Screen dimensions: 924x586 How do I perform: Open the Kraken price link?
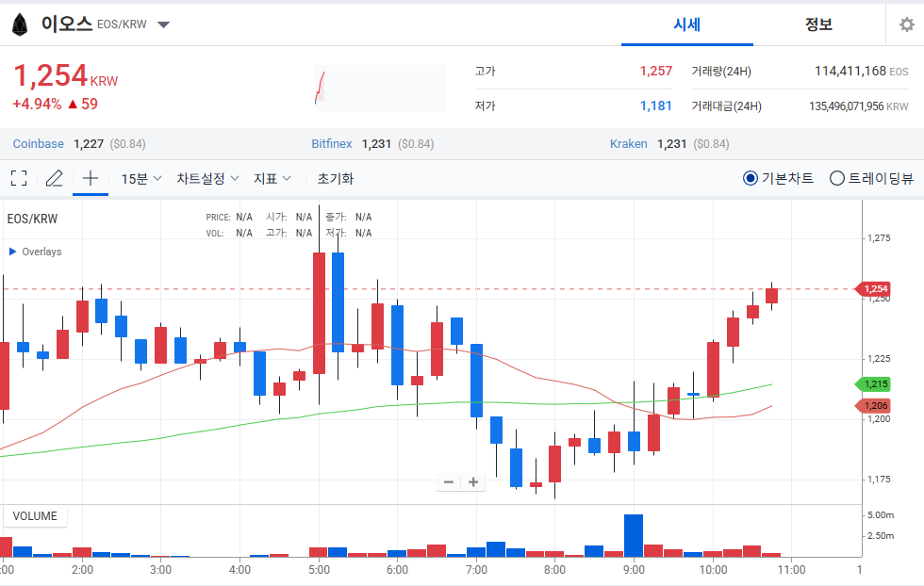(x=628, y=144)
